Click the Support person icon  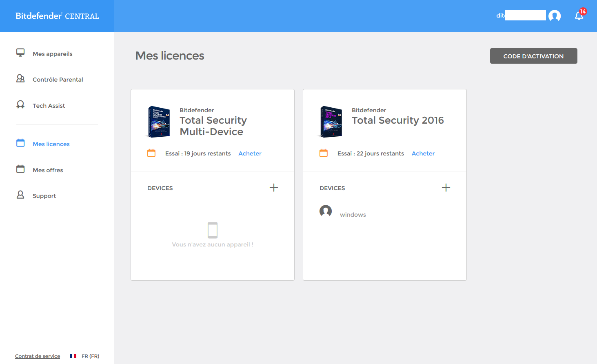[x=20, y=195]
